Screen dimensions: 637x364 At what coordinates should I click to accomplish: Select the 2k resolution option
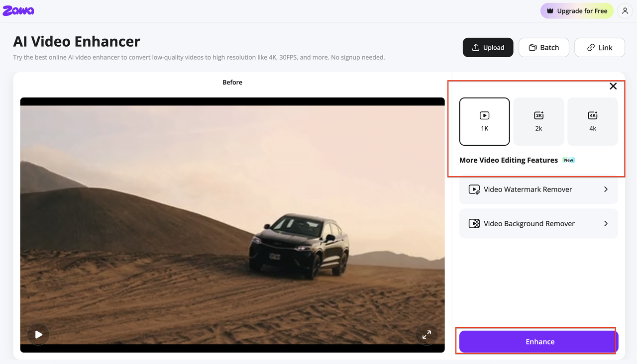[x=538, y=121]
